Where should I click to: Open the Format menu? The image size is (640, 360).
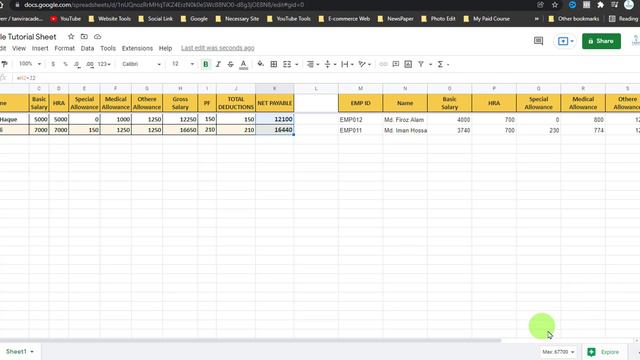(x=64, y=48)
